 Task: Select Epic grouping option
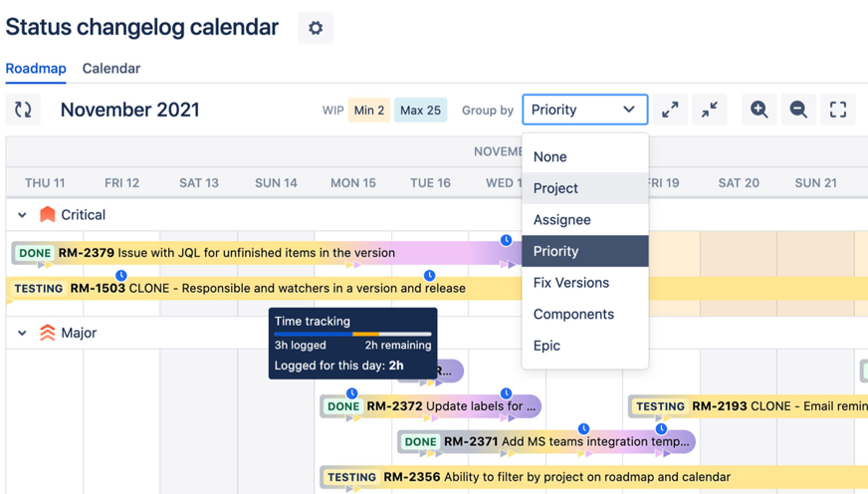click(546, 346)
